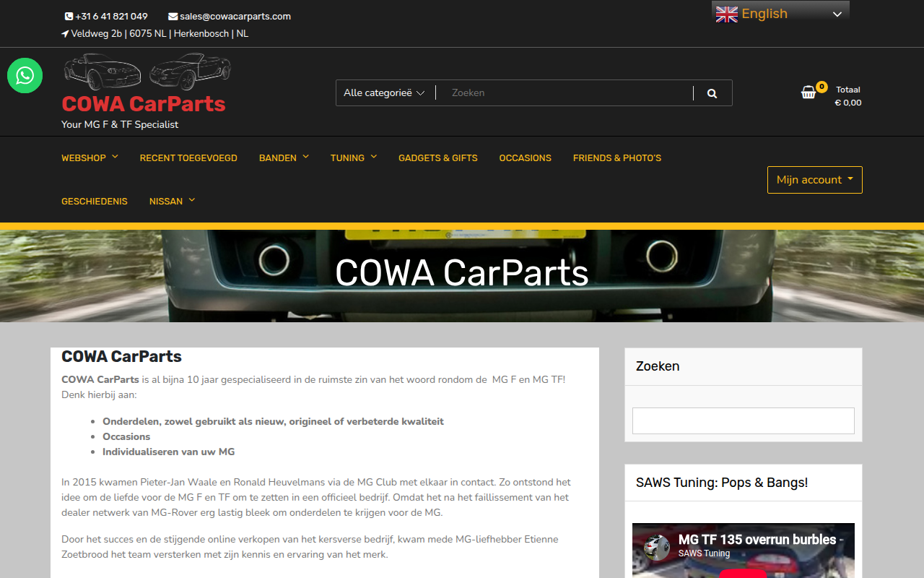Image resolution: width=924 pixels, height=578 pixels.
Task: Click the SAWS Tuning: Pops & Bangs! heading
Action: click(x=722, y=483)
